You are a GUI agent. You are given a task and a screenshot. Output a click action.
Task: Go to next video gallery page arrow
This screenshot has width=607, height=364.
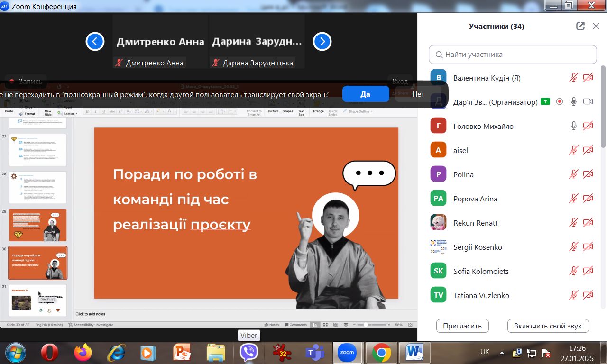click(x=322, y=42)
